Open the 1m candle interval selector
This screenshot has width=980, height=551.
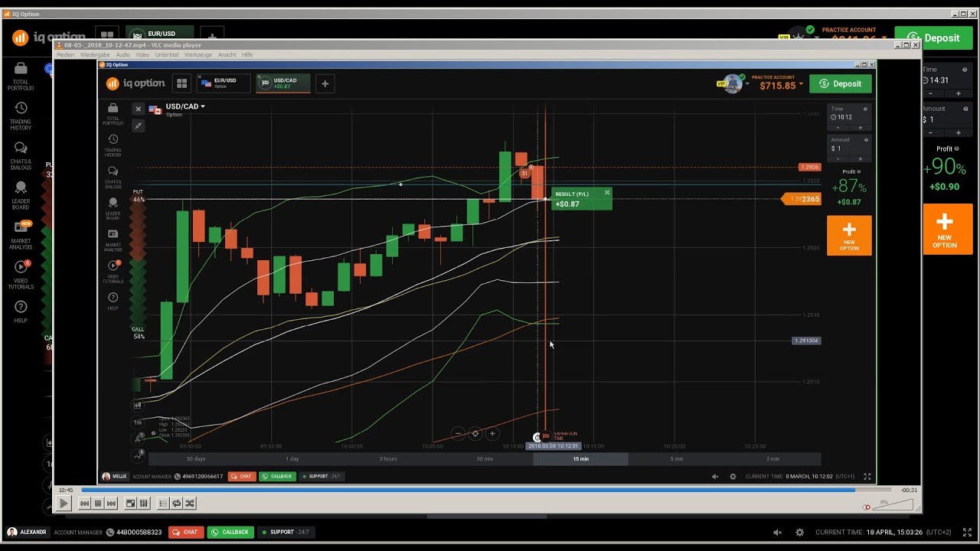(x=138, y=422)
